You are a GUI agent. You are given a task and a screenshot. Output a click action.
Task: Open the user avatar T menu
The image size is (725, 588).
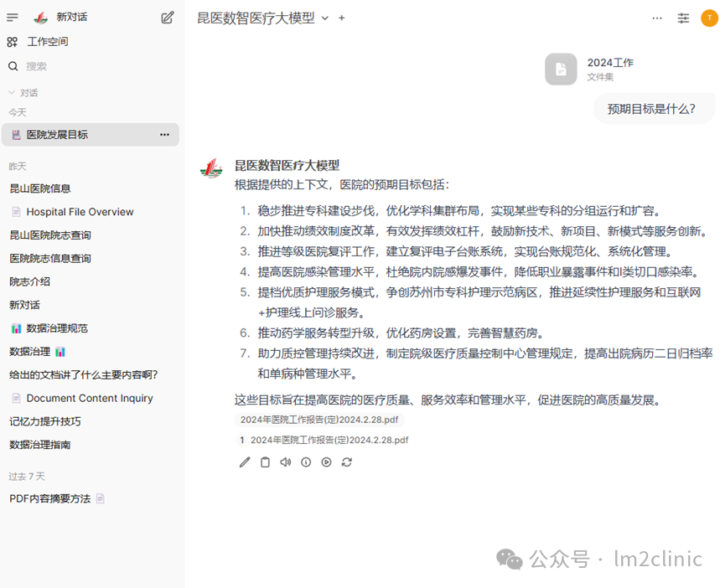click(709, 18)
